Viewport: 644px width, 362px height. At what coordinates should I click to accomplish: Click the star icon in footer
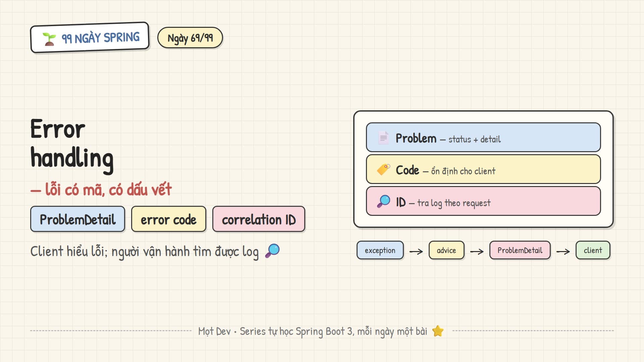tap(438, 331)
